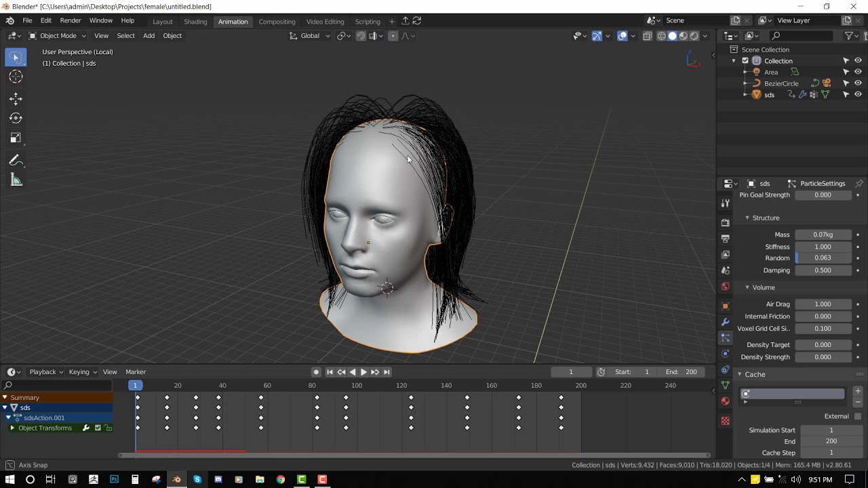The height and width of the screenshot is (488, 868).
Task: Switch viewport to Material Preview shading
Action: point(683,36)
